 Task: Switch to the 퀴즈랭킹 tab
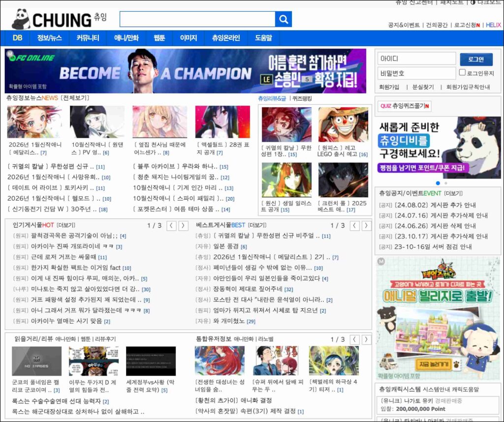coord(302,98)
